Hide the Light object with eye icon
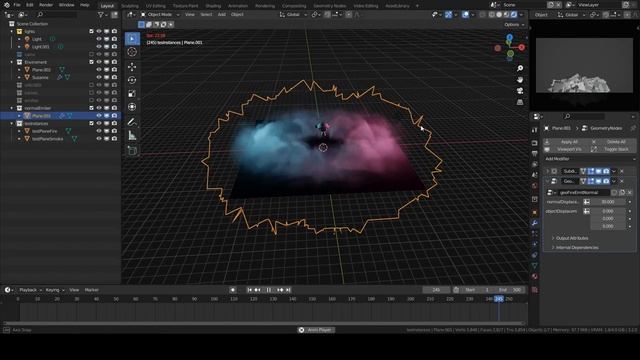Viewport: 640px width, 360px height. [x=99, y=39]
